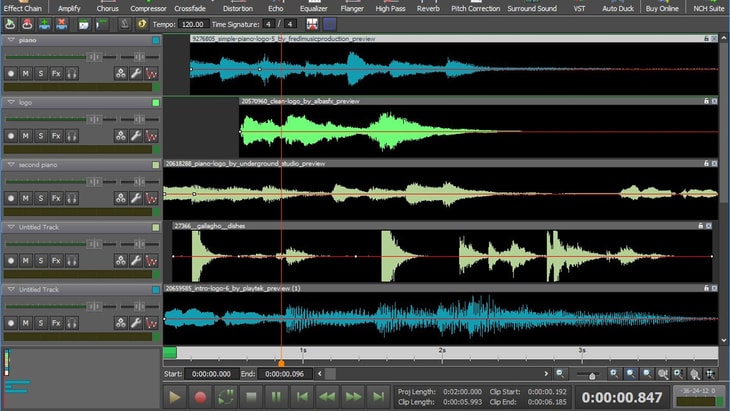Delete track with red X icon
This screenshot has height=411, width=730.
click(61, 24)
